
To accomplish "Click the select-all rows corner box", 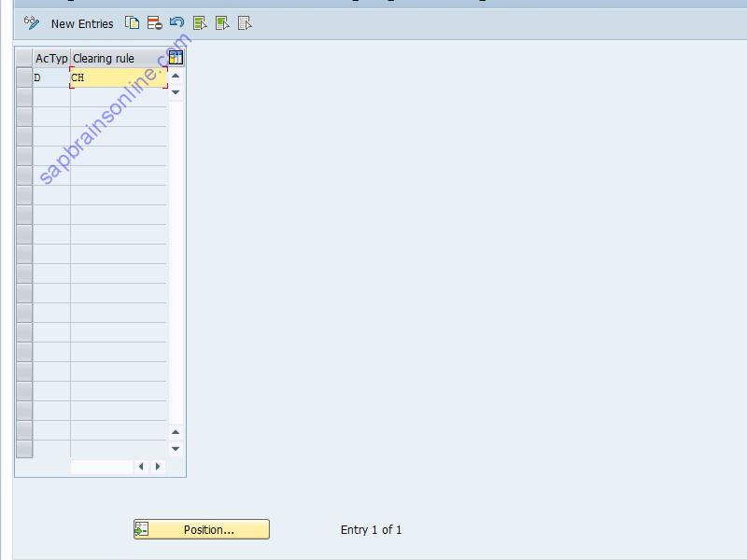I will click(x=24, y=58).
